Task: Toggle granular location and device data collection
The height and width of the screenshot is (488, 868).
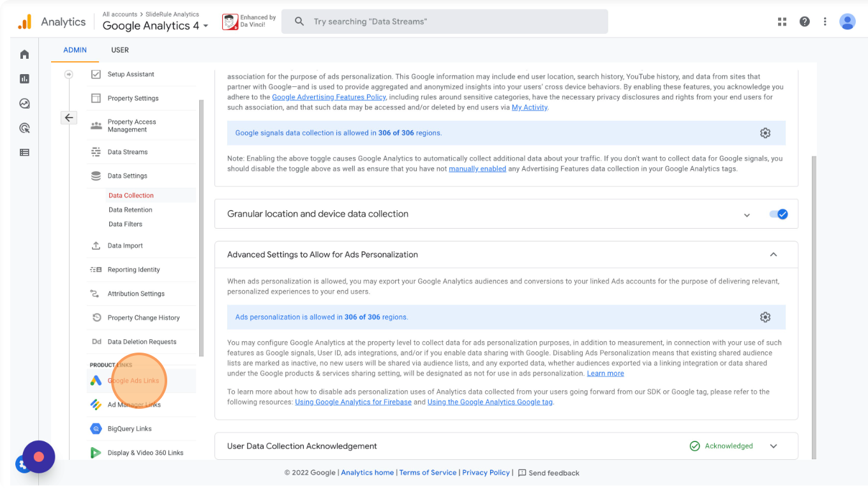Action: (779, 215)
